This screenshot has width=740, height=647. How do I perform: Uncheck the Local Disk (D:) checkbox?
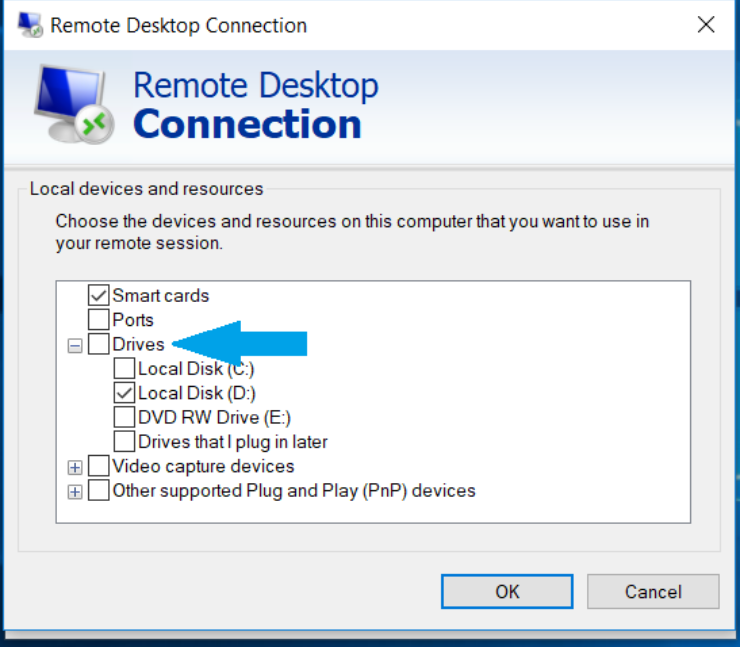[124, 393]
